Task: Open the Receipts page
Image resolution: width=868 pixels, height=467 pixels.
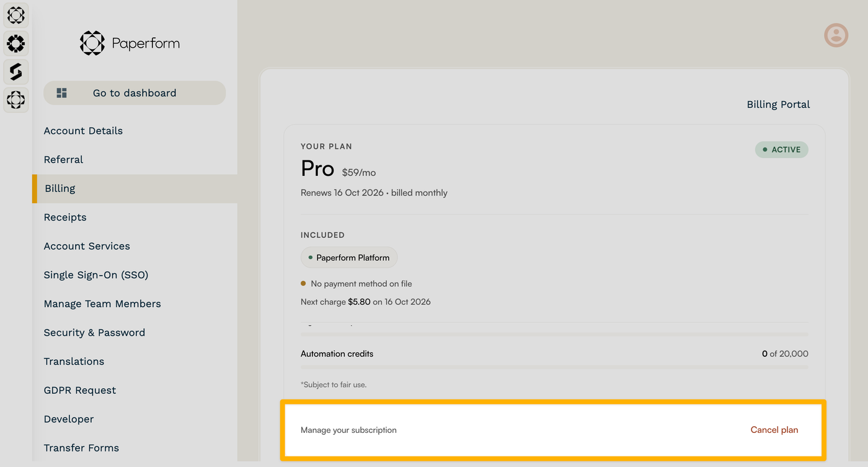Action: point(65,217)
